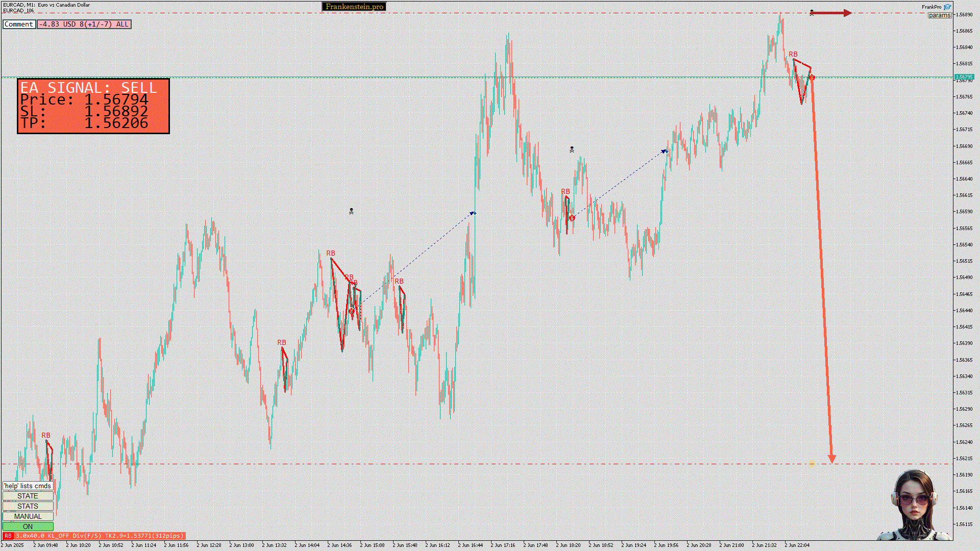
Task: Click the FrankPro graduation cap icon
Action: (947, 7)
